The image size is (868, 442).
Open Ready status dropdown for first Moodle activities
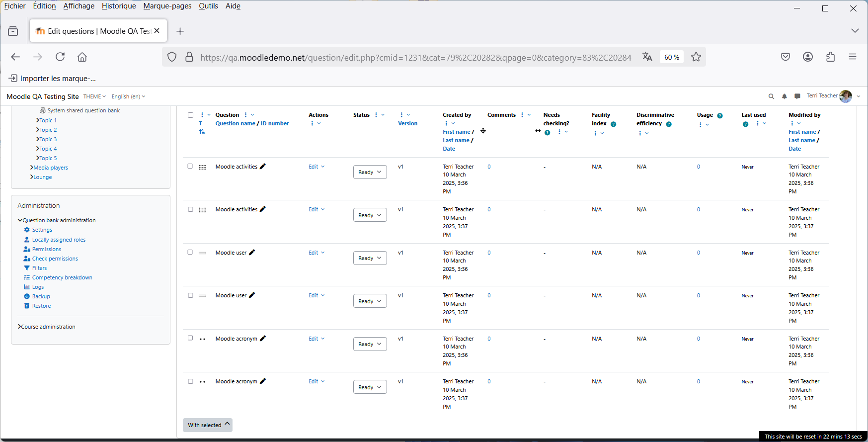point(370,172)
